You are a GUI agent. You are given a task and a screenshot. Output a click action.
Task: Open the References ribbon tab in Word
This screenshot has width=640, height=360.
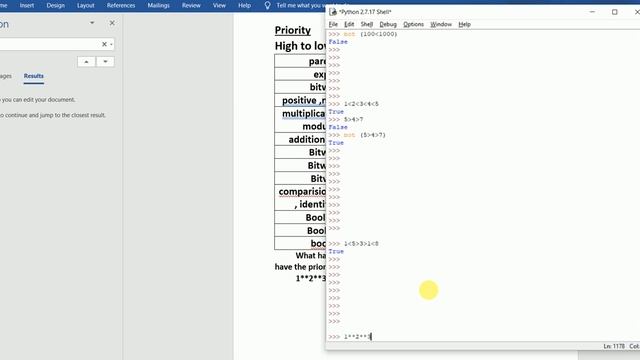coord(121,5)
